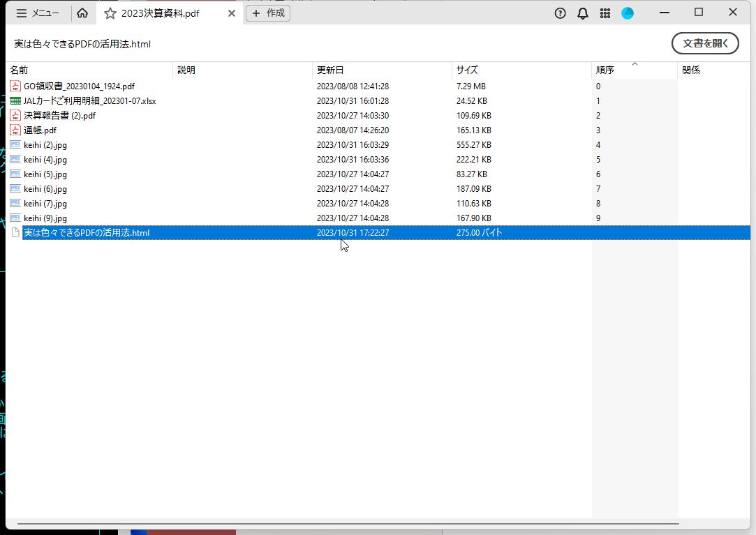Click the Excel icon of JALカードご利用明細

click(15, 100)
